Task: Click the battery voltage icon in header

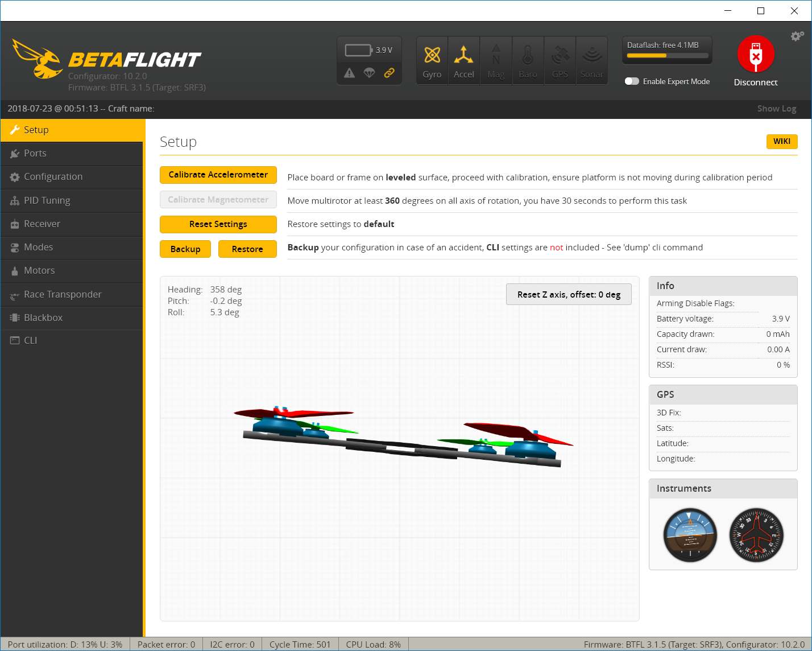Action: pos(358,50)
